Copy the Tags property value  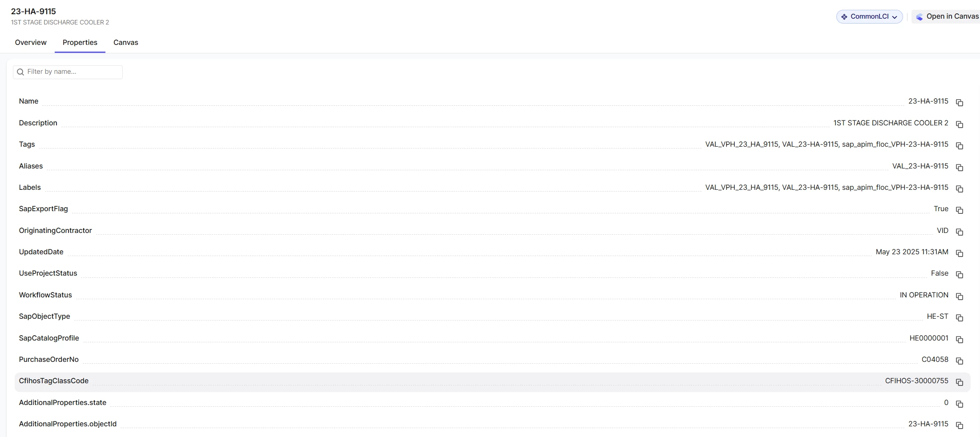click(x=960, y=146)
